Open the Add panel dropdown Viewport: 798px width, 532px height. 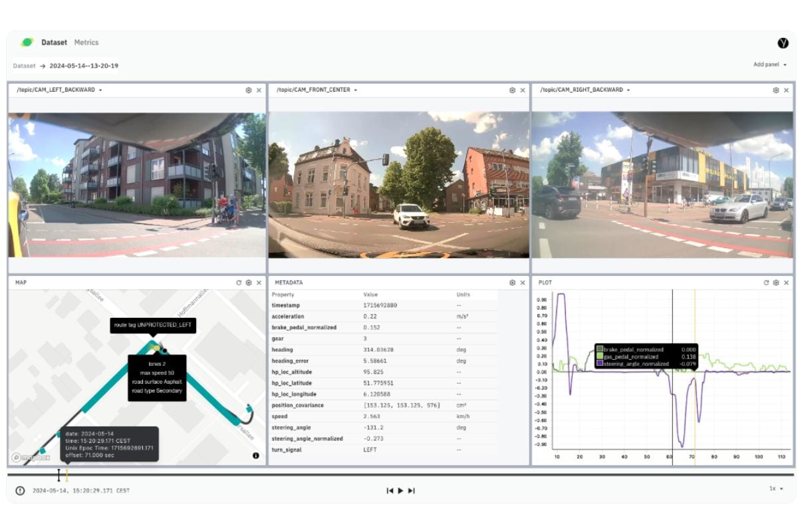click(770, 65)
